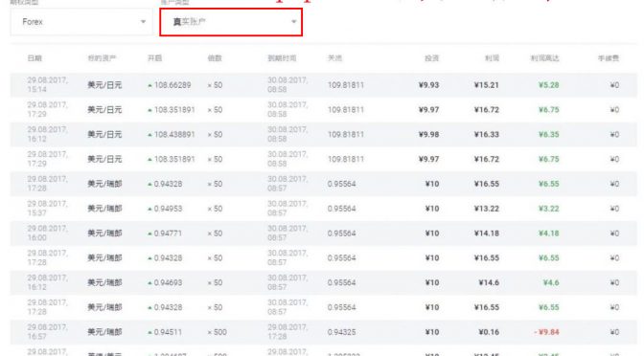This screenshot has width=644, height=356.
Task: Select the up arrow beside 0.94511
Action: 149,333
